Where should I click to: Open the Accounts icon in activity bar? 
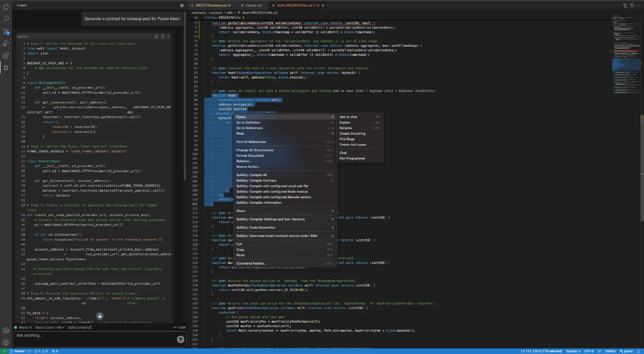tap(6, 331)
